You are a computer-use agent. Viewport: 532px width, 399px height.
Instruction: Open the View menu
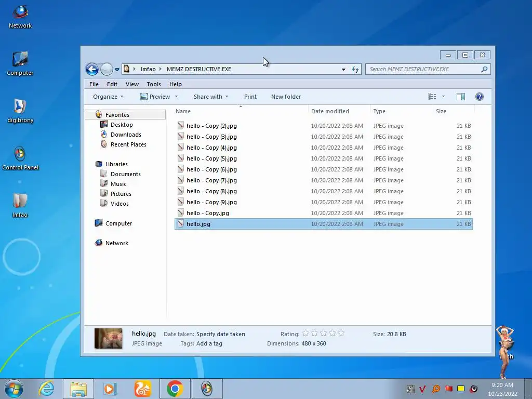[132, 84]
